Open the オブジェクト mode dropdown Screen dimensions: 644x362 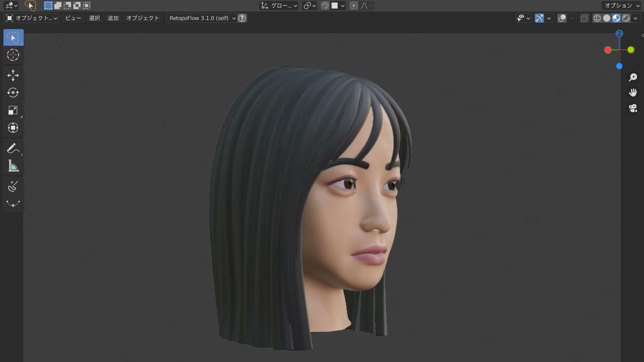pos(32,18)
